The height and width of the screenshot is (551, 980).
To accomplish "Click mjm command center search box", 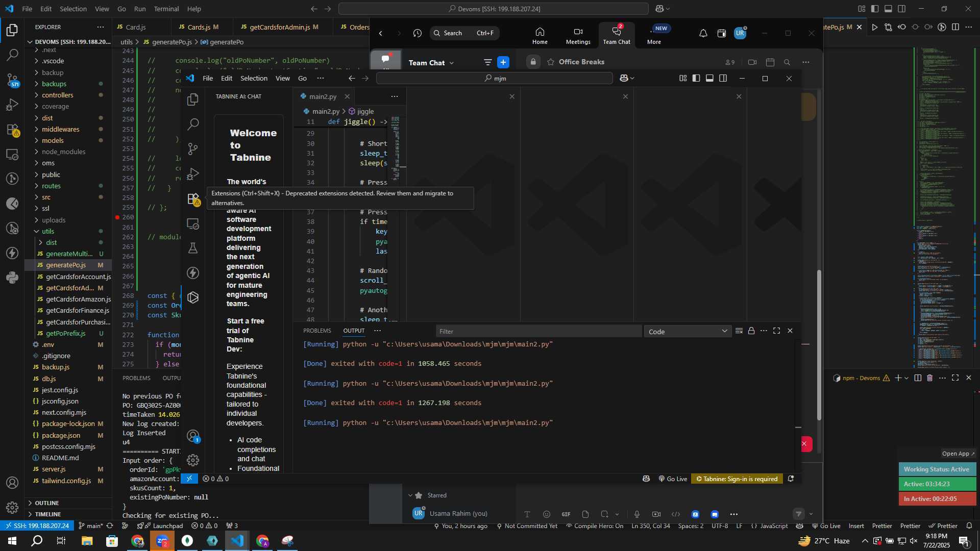I will [x=495, y=78].
